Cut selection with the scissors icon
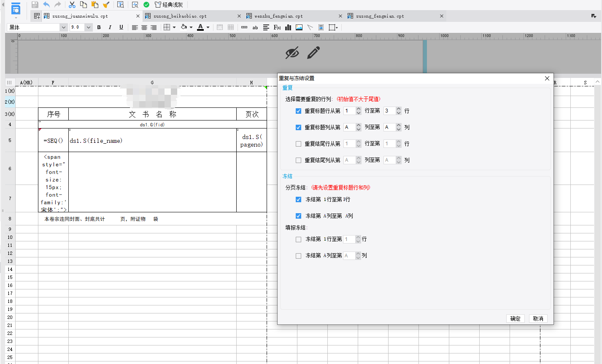Screen dimensions: 602x364 pos(72,5)
